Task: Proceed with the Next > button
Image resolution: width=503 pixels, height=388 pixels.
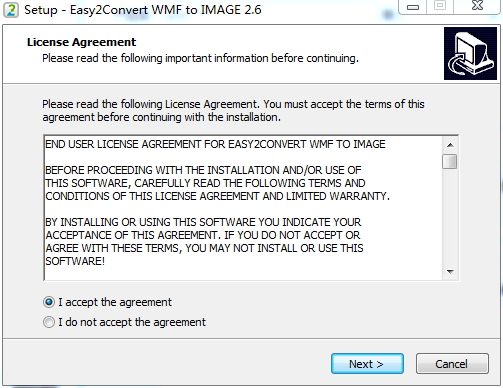Action: click(x=367, y=364)
